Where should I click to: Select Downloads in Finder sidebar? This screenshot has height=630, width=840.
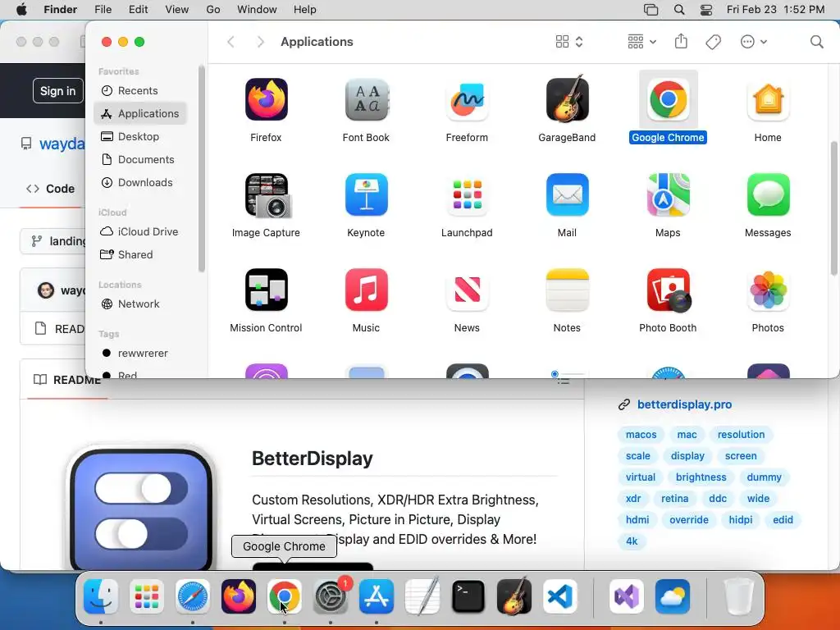(140, 183)
